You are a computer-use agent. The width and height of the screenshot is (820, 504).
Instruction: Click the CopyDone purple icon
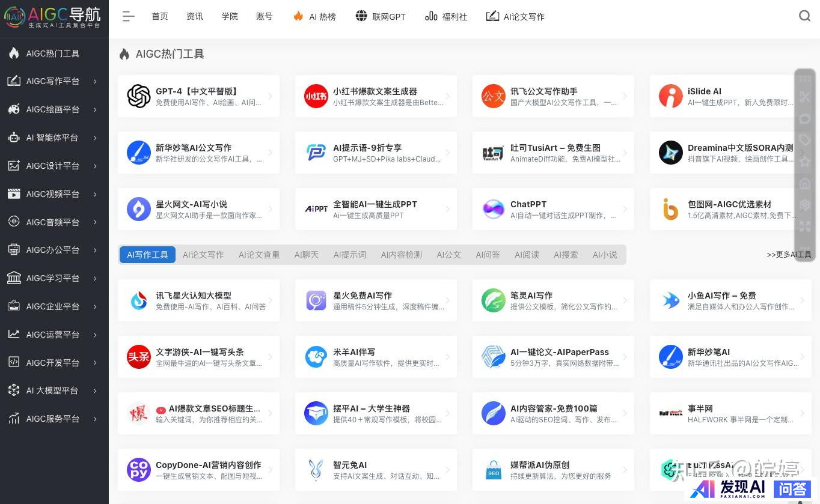pos(139,470)
